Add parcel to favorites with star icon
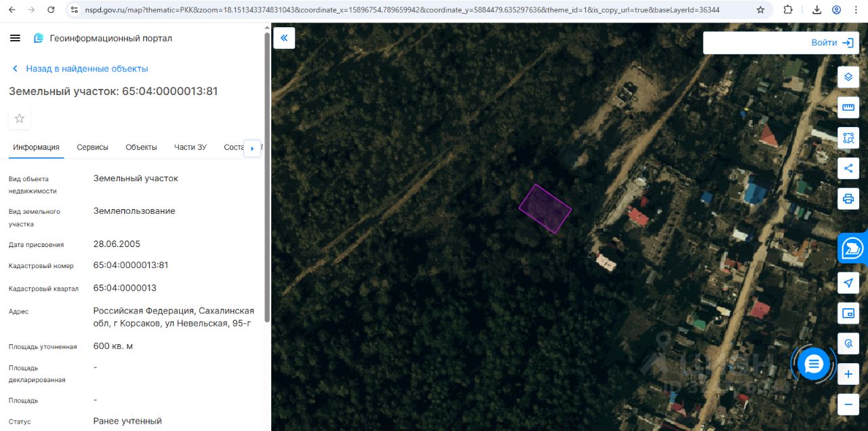This screenshot has width=868, height=431. pyautogui.click(x=20, y=118)
